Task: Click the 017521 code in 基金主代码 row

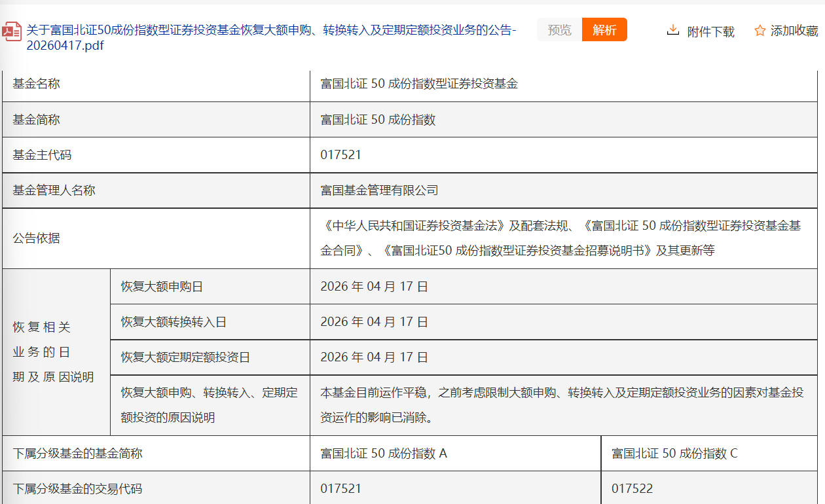Action: (340, 155)
